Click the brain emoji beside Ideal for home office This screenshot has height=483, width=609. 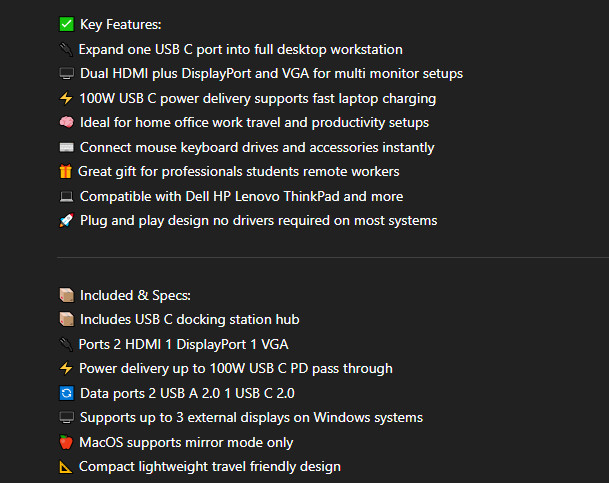click(66, 123)
